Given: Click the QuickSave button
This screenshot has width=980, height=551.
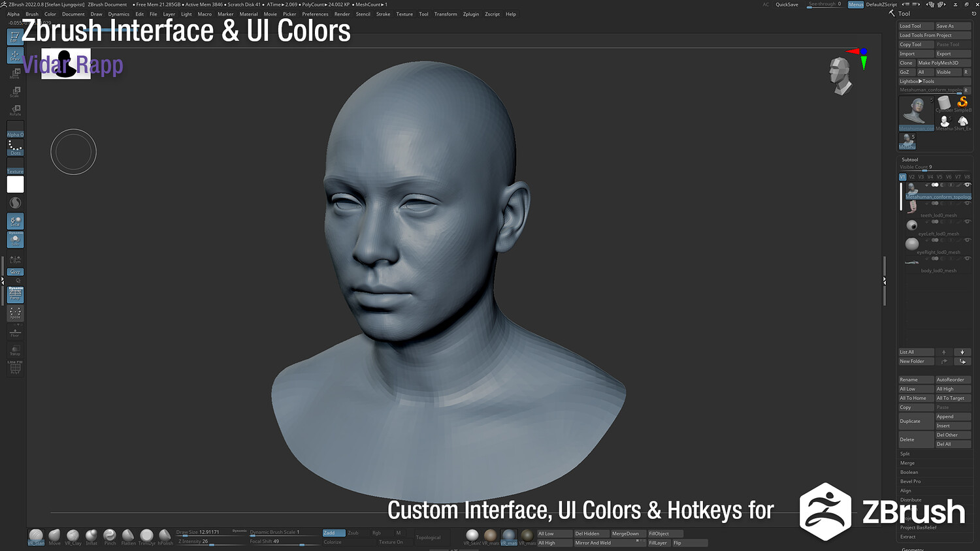Looking at the screenshot, I should [787, 5].
